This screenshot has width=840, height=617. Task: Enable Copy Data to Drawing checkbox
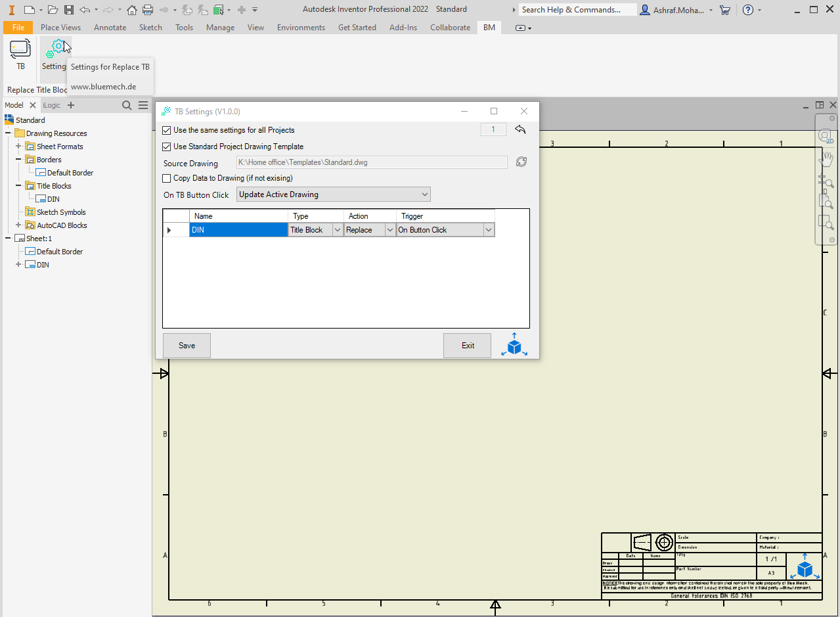[167, 178]
